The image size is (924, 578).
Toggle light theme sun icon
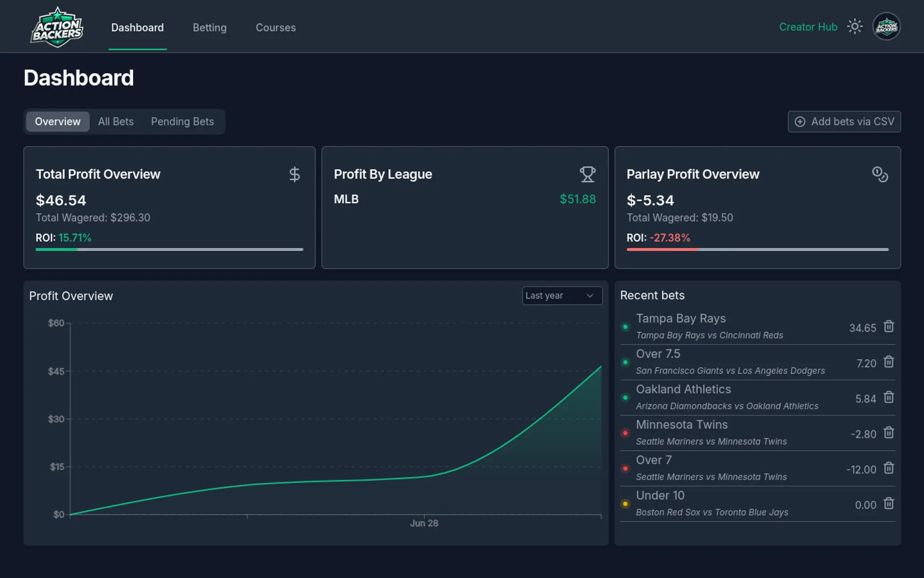[855, 26]
